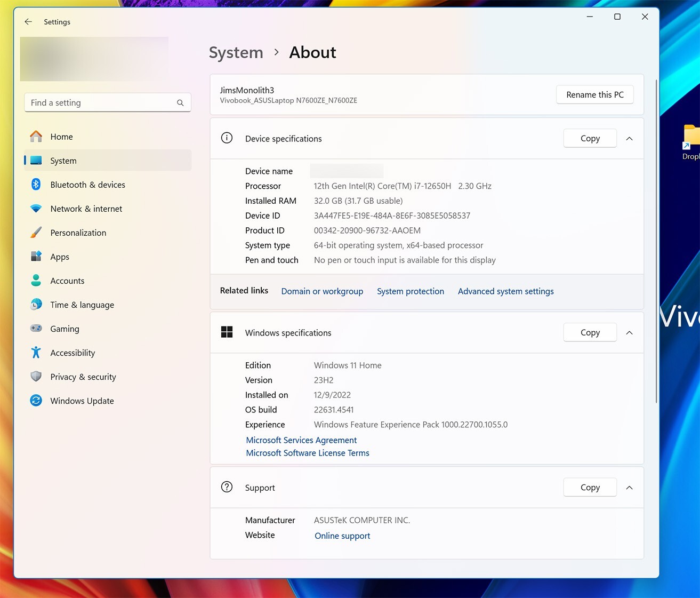700x598 pixels.
Task: Open Privacy & security label in sidebar
Action: pyautogui.click(x=83, y=377)
